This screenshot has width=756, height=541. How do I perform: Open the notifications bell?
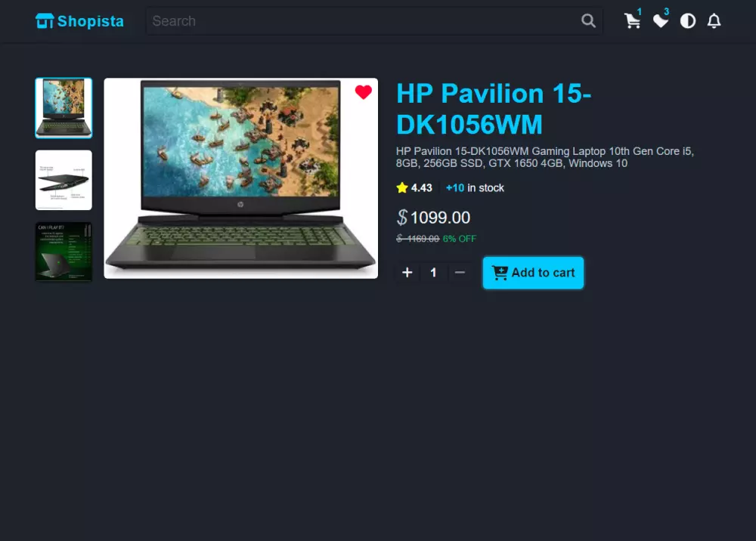pos(714,21)
